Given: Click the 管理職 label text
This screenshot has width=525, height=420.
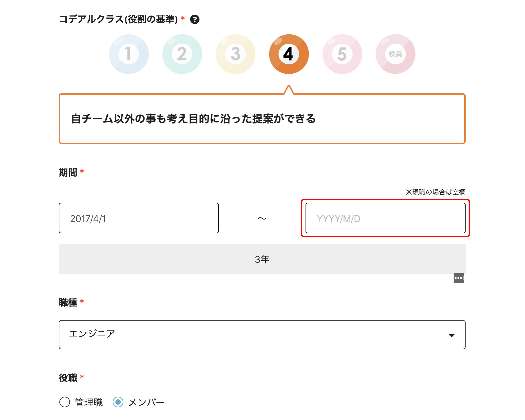Looking at the screenshot, I should tap(89, 402).
